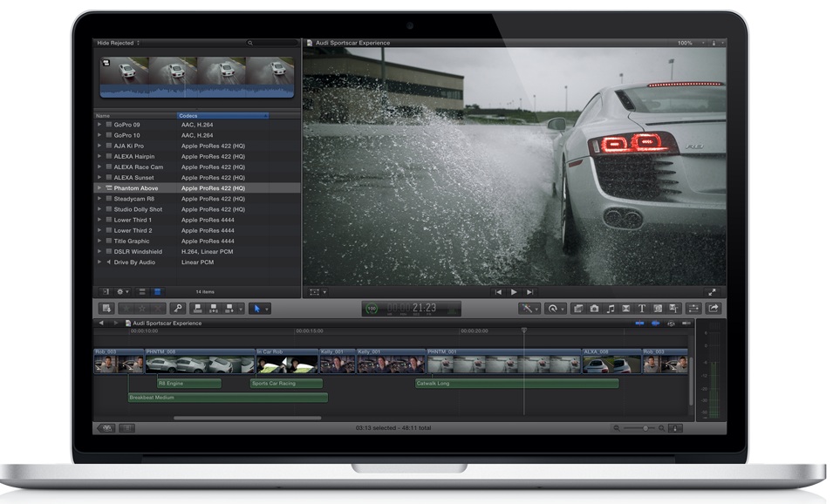Click the Share project icon
Image resolution: width=833 pixels, height=504 pixels.
click(714, 308)
